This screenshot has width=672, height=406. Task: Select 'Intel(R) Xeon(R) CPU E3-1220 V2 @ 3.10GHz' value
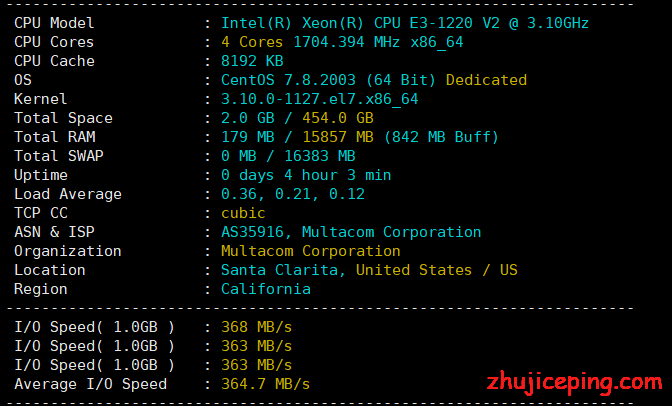pos(405,23)
